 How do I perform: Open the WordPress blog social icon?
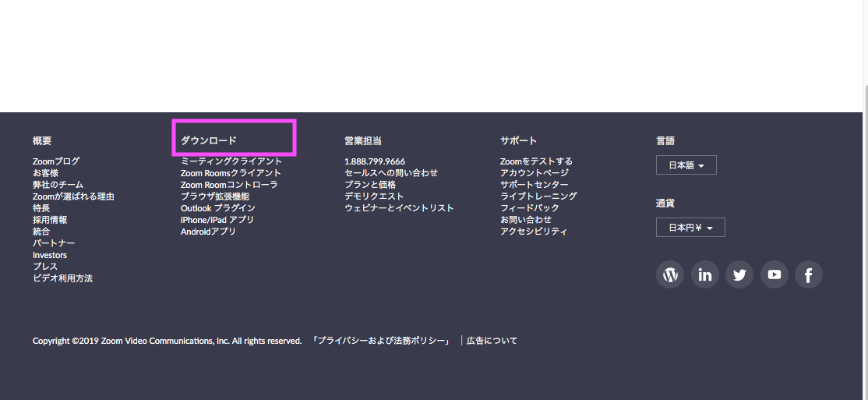(x=670, y=274)
